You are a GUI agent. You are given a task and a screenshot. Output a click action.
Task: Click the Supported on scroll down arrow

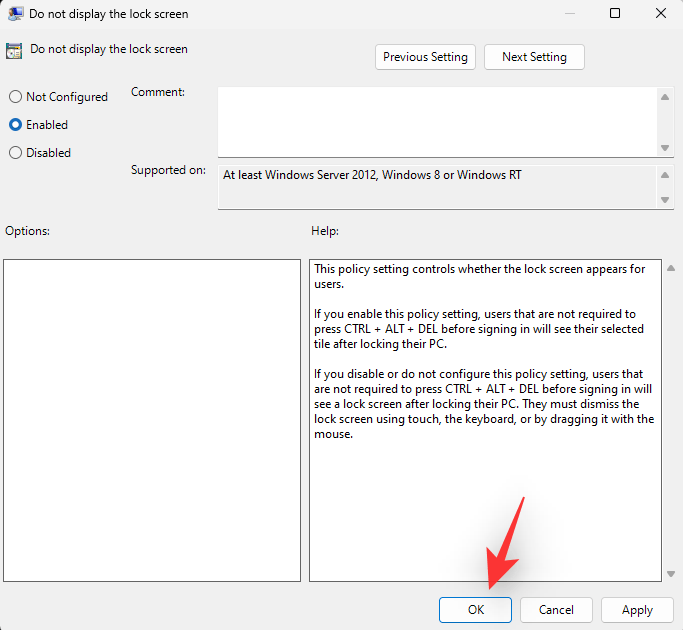pyautogui.click(x=666, y=200)
